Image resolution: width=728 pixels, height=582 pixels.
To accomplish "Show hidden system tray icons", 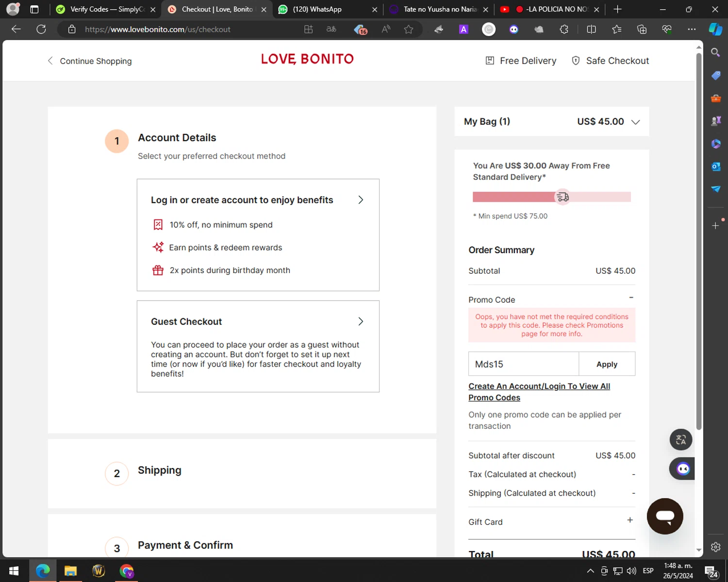I will coord(590,571).
